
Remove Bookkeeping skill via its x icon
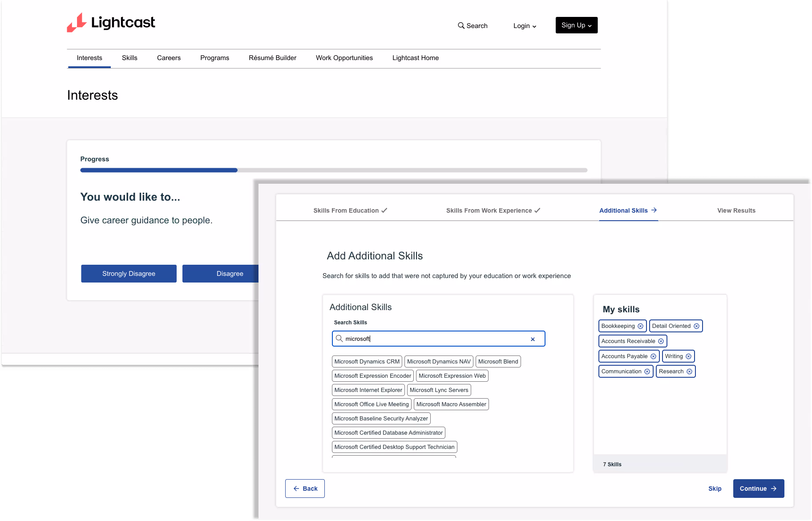640,326
